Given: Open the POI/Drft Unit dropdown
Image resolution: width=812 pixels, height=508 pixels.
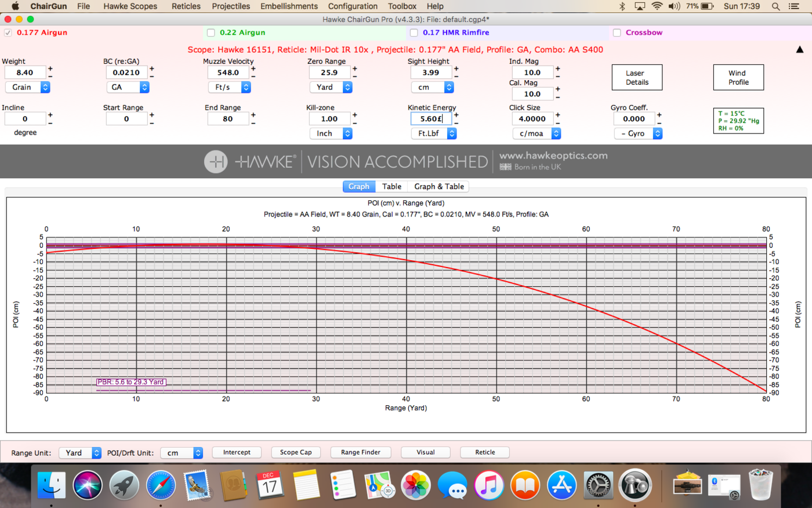Looking at the screenshot, I should [182, 453].
